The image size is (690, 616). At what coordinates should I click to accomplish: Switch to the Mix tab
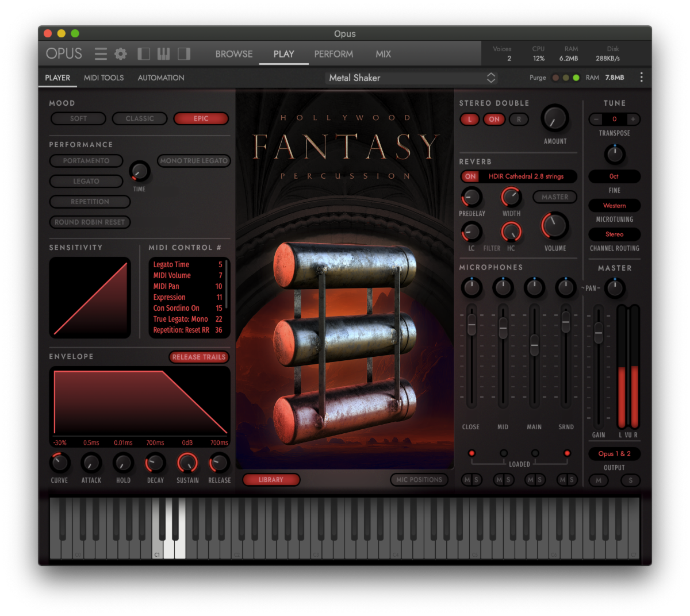[x=383, y=54]
